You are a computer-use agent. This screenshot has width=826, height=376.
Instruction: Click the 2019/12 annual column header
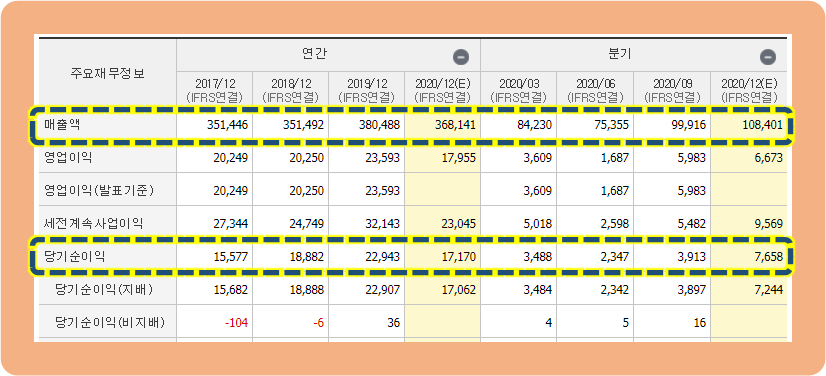point(367,90)
